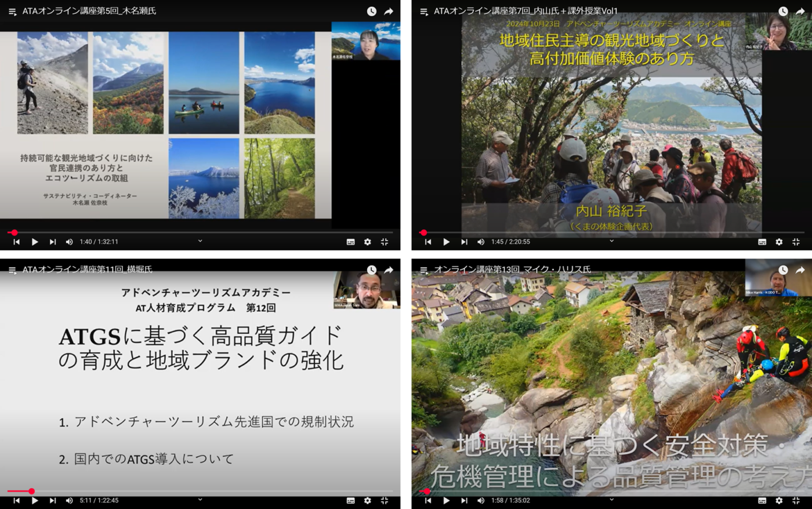The height and width of the screenshot is (509, 812).
Task: Play the 第13回_マイク・ハリス氏 video
Action: pos(446,500)
